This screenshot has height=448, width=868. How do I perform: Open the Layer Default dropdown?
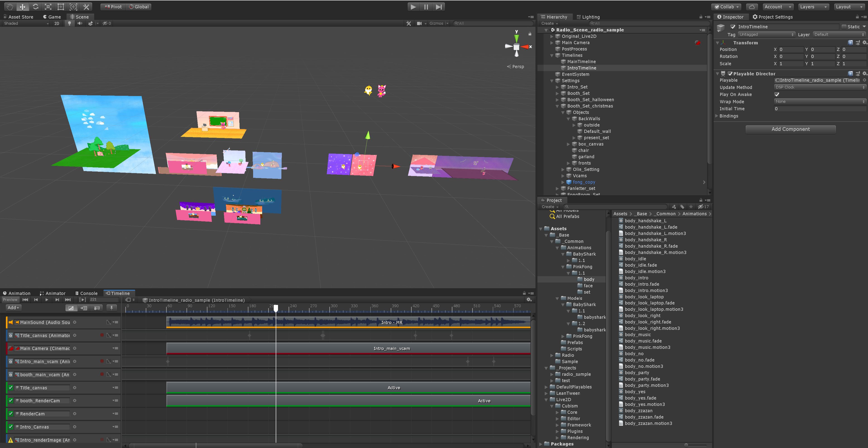point(839,34)
